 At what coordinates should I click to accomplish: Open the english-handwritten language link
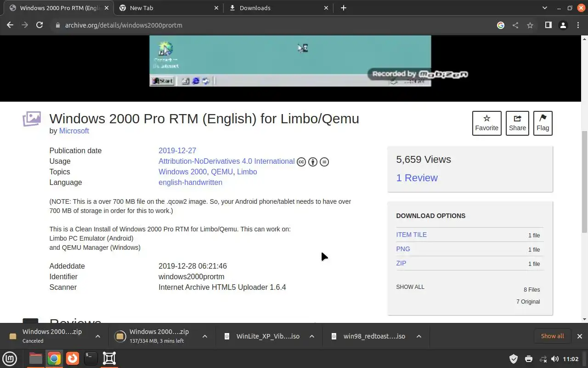click(190, 182)
